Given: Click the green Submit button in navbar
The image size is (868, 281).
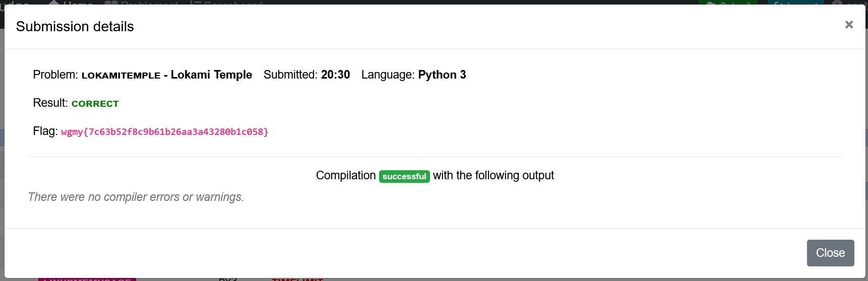Looking at the screenshot, I should point(728,3).
